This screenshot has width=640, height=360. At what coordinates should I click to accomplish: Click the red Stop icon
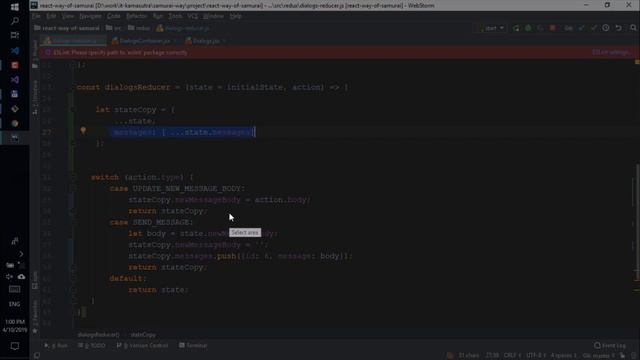point(552,28)
